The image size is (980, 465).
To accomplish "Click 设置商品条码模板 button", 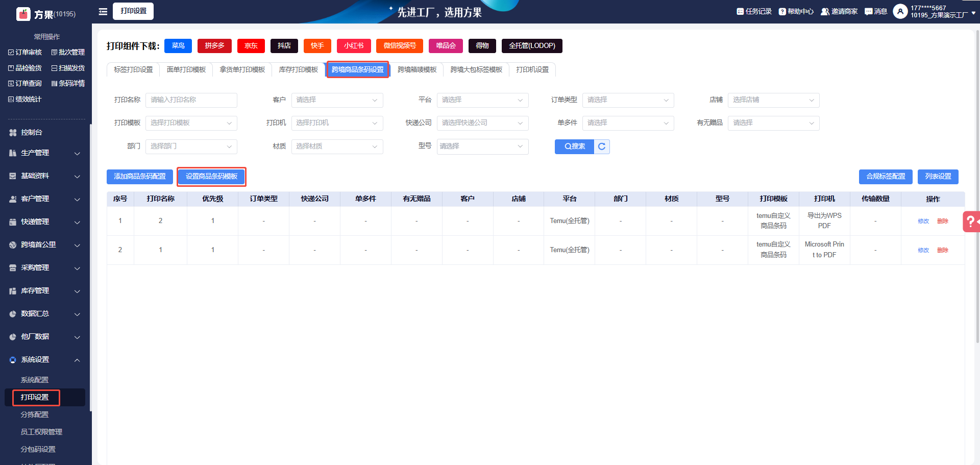I will click(212, 177).
